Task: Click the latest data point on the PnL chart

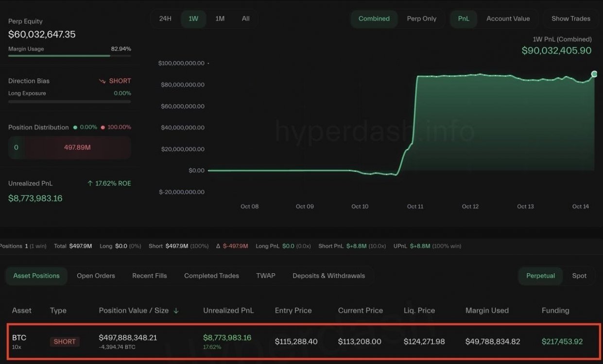Action: tap(594, 74)
